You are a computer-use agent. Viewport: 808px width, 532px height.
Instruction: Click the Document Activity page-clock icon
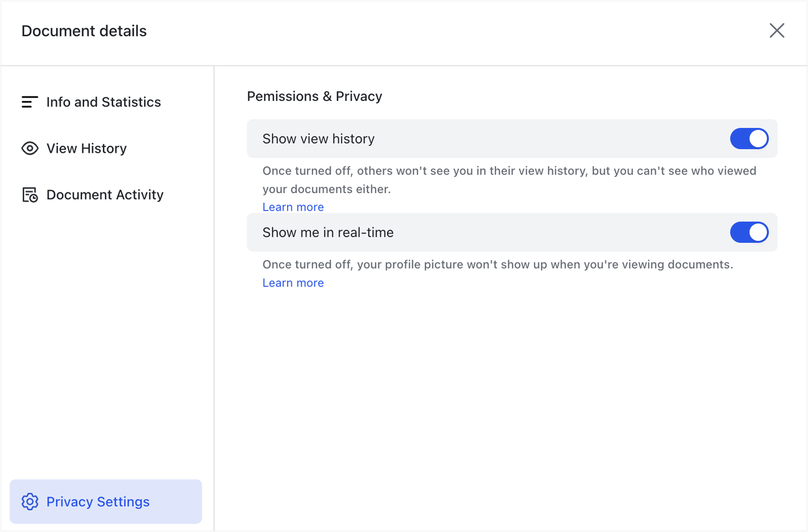pos(30,195)
